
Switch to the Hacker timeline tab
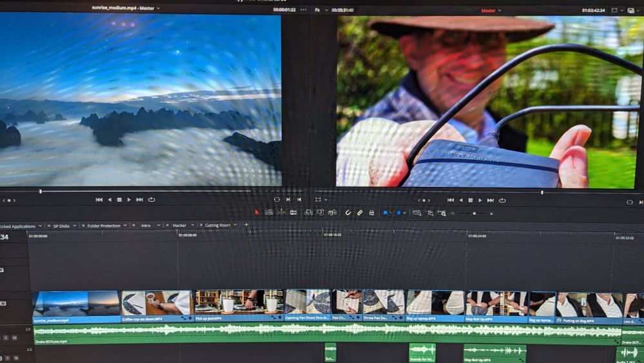tap(180, 225)
